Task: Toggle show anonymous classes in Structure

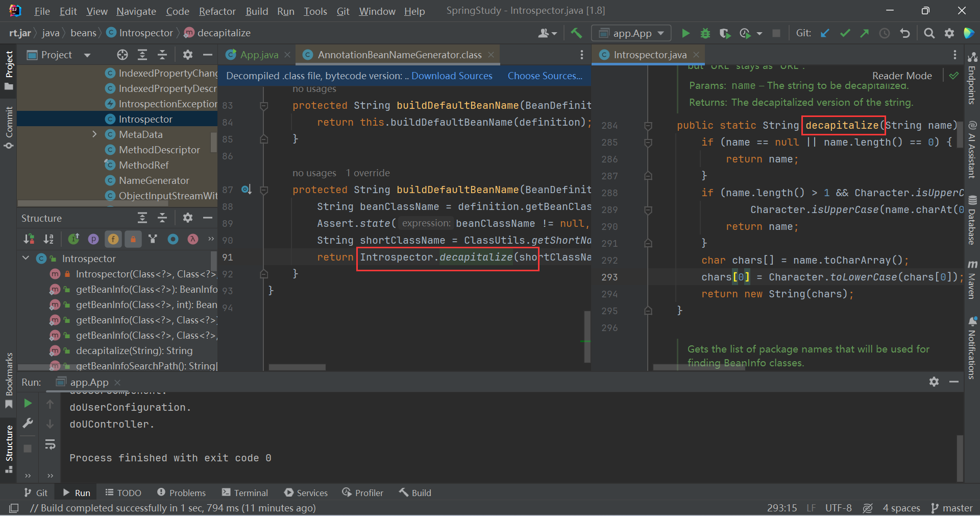Action: 153,239
